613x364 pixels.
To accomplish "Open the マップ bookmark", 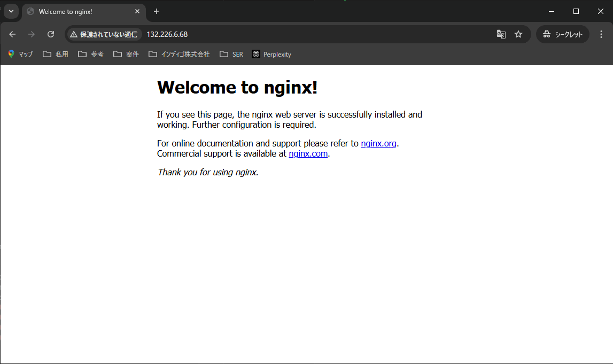I will pyautogui.click(x=20, y=55).
